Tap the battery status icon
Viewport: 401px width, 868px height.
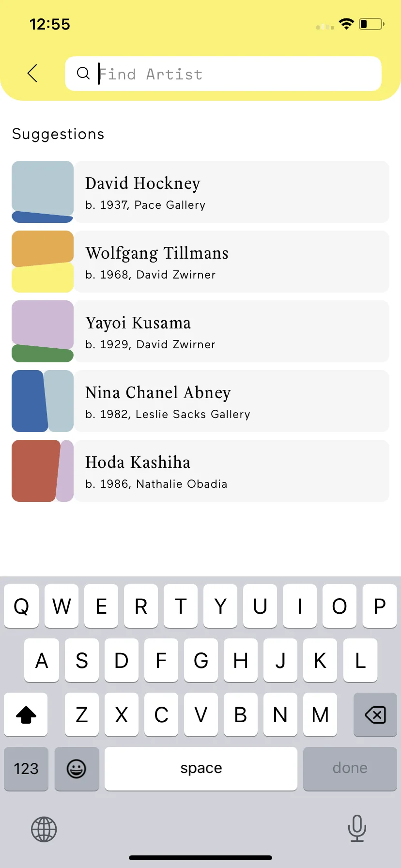pos(372,24)
